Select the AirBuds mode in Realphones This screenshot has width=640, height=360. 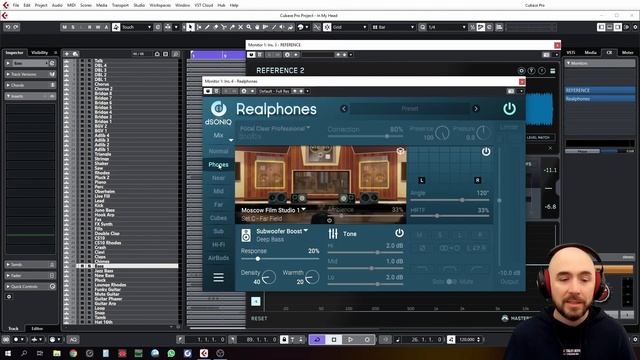[x=218, y=258]
